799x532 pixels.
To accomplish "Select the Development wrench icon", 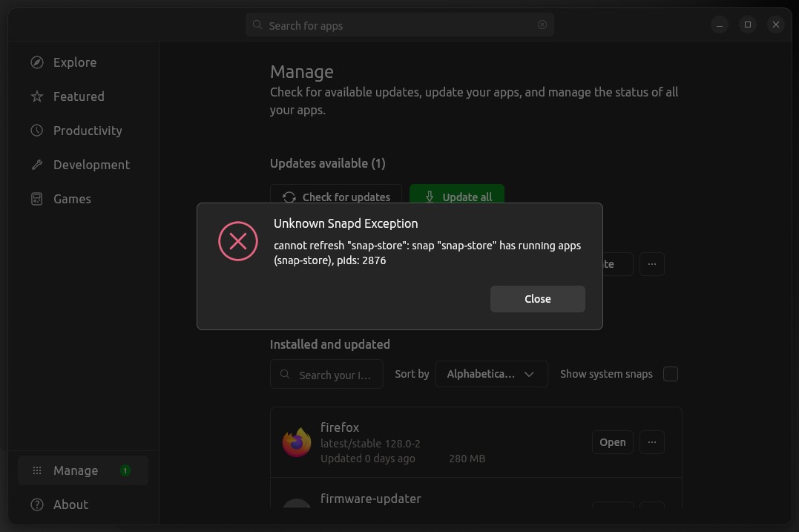I will pos(36,165).
